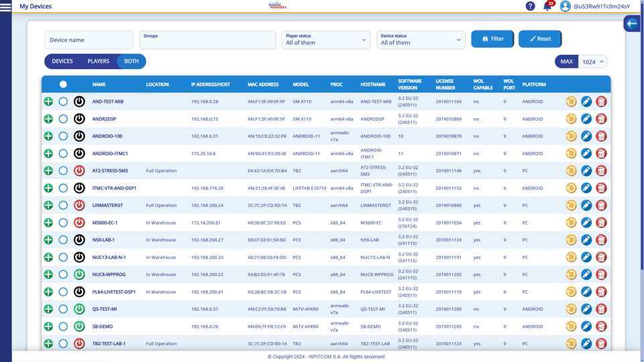Select the LINMASTERGT row radio

(x=63, y=205)
